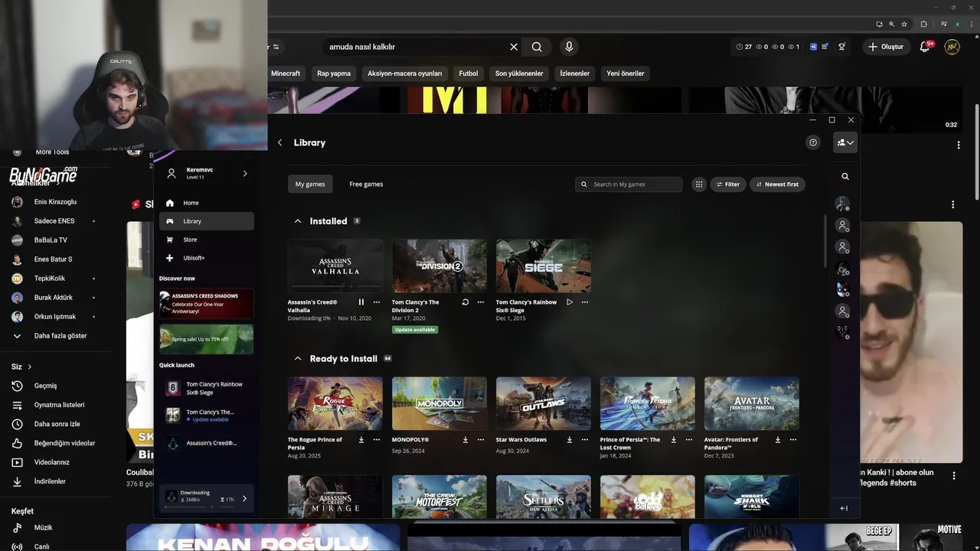Collapse the friends side panel arrow
980x551 pixels.
point(844,508)
